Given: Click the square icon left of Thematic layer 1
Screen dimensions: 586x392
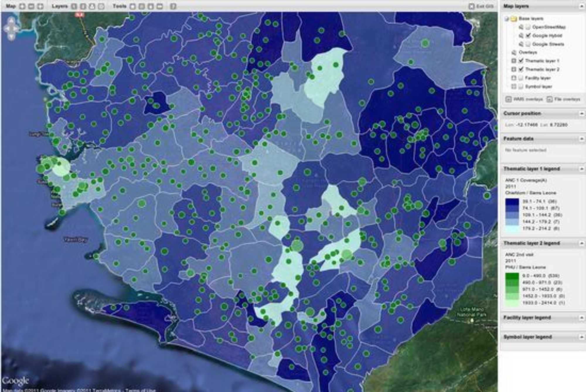Looking at the screenshot, I should [x=514, y=61].
